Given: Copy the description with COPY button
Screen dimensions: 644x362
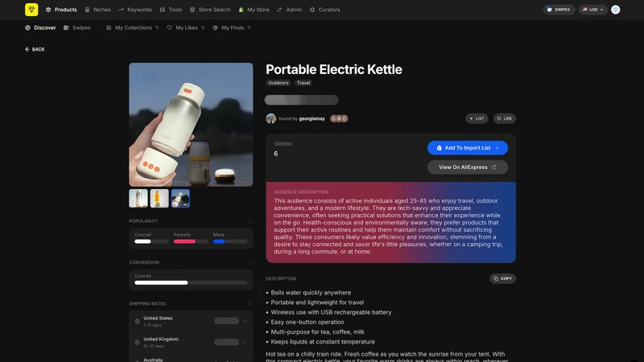Looking at the screenshot, I should tap(502, 278).
